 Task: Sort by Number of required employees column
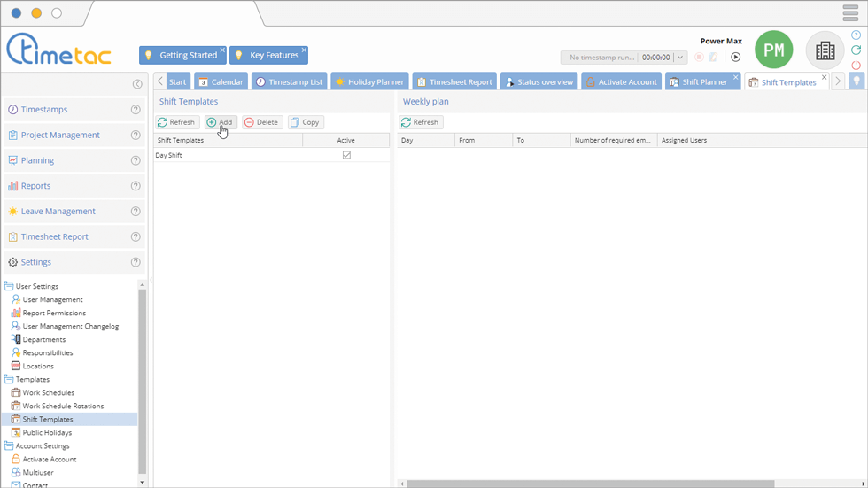click(x=613, y=140)
